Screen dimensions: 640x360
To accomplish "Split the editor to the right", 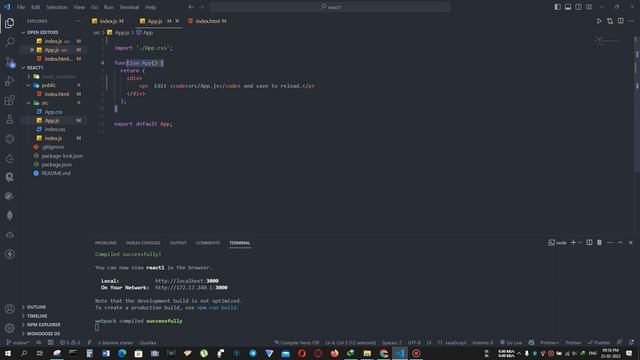I will [x=620, y=21].
